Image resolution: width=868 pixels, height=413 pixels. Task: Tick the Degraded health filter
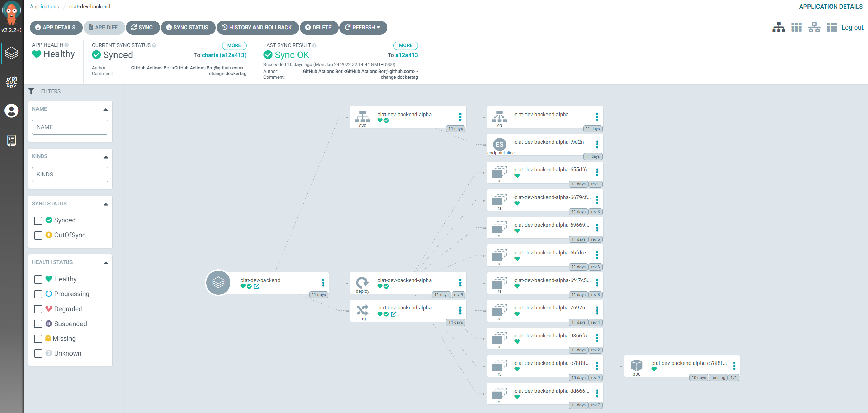[x=38, y=309]
